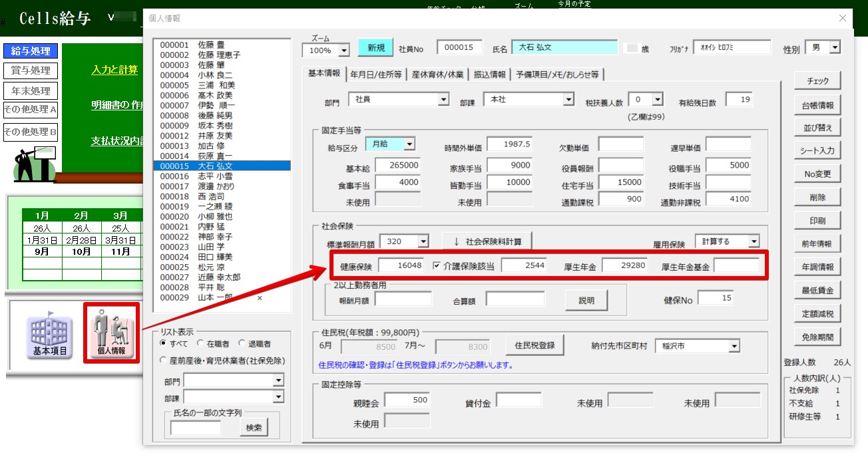This screenshot has width=868, height=457.
Task: Open the 基本項目 building icon
Action: pos(50,333)
